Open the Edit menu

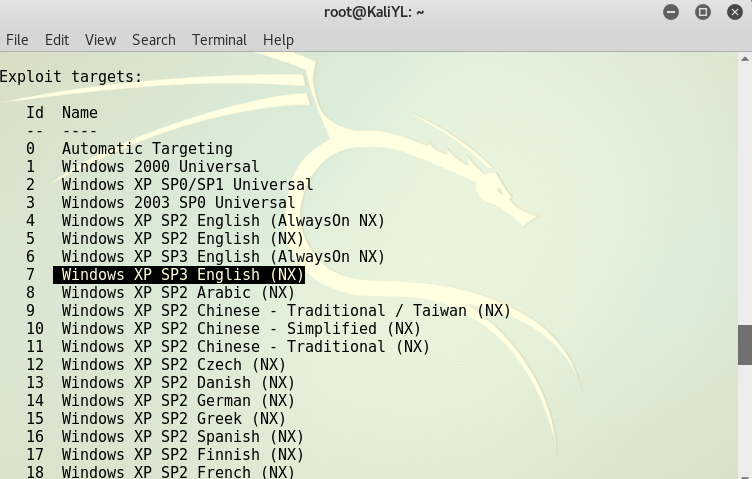[x=57, y=40]
